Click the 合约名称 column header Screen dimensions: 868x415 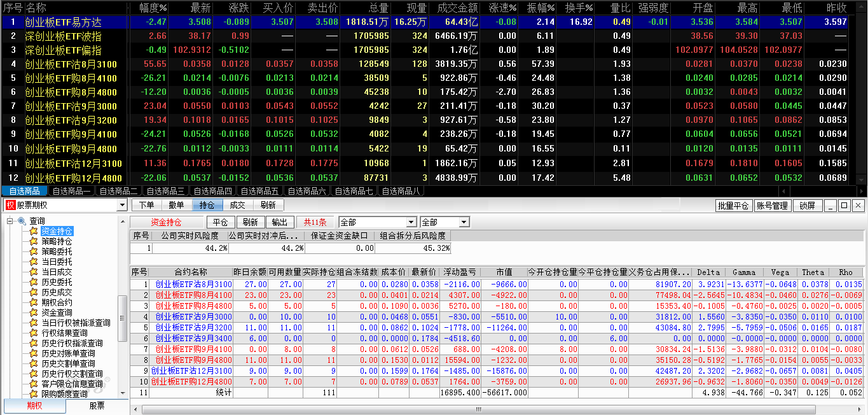pyautogui.click(x=191, y=272)
